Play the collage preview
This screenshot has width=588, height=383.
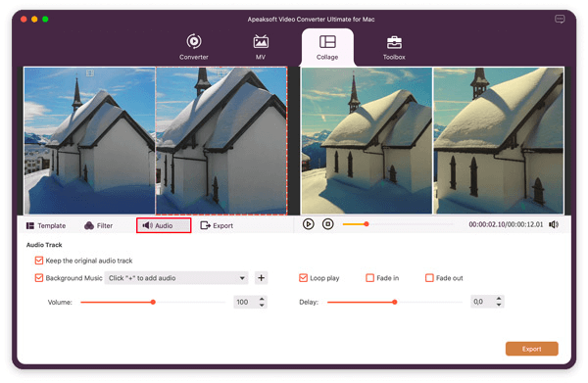coord(309,224)
